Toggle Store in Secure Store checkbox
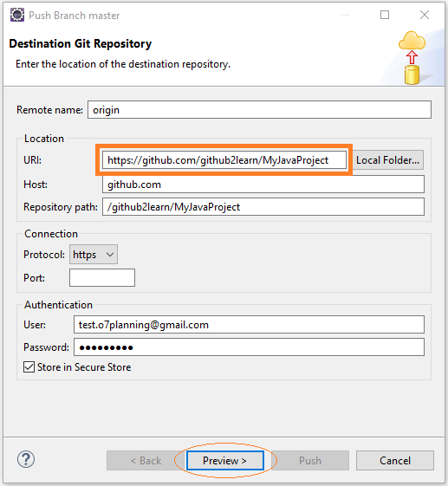The height and width of the screenshot is (486, 448). tap(29, 367)
